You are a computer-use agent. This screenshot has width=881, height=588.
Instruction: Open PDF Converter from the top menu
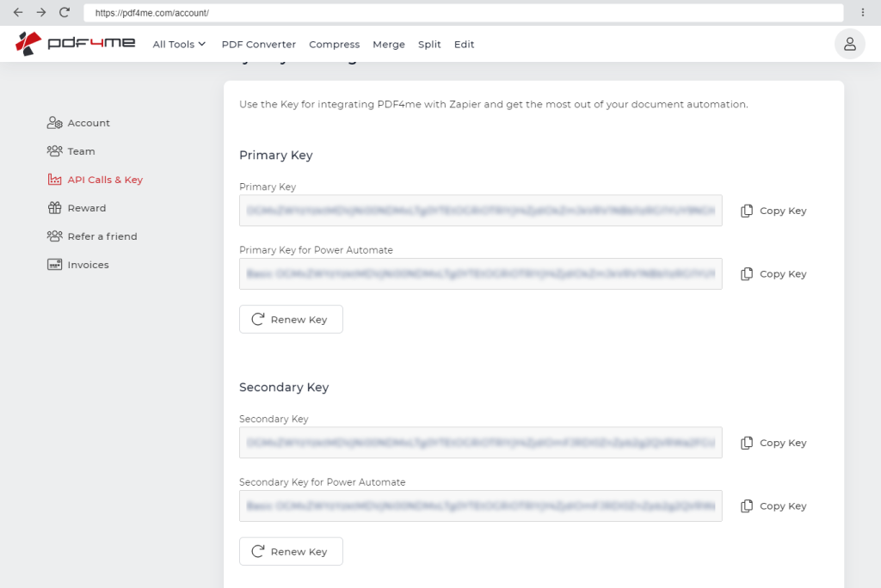(258, 45)
